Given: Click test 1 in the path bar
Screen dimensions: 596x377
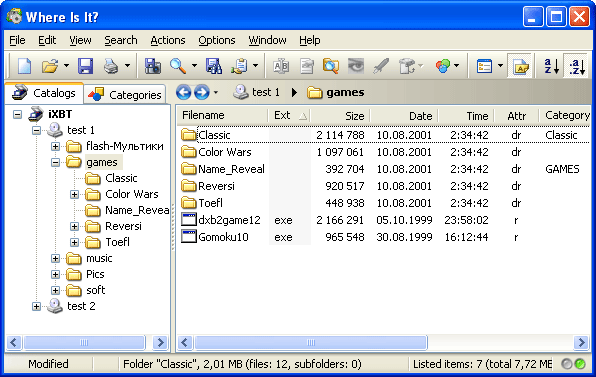Looking at the screenshot, I should 257,92.
